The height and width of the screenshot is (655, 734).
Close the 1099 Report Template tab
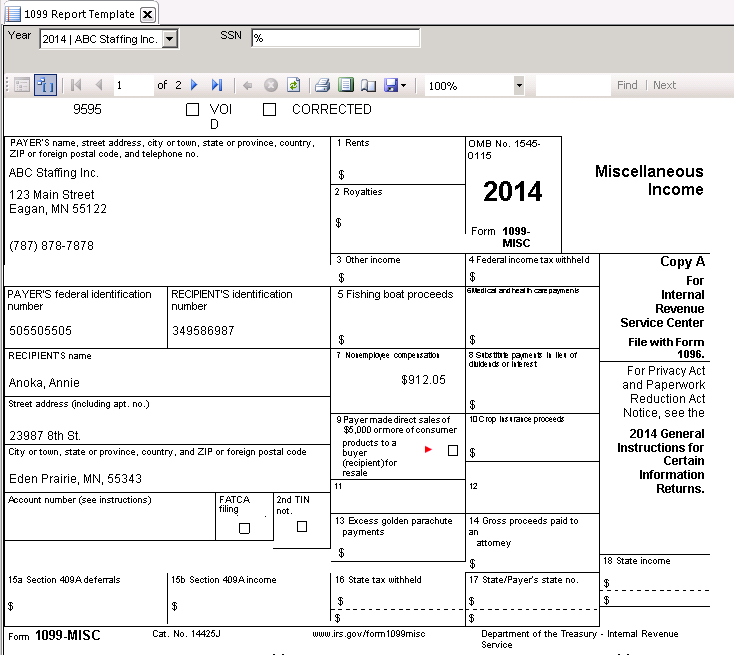click(147, 15)
